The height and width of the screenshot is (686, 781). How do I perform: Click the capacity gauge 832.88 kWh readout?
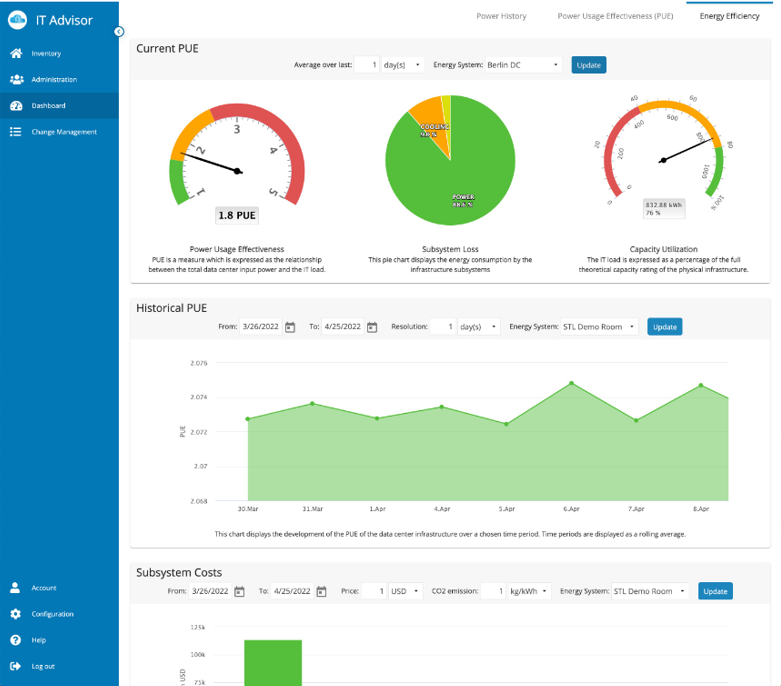(x=663, y=209)
